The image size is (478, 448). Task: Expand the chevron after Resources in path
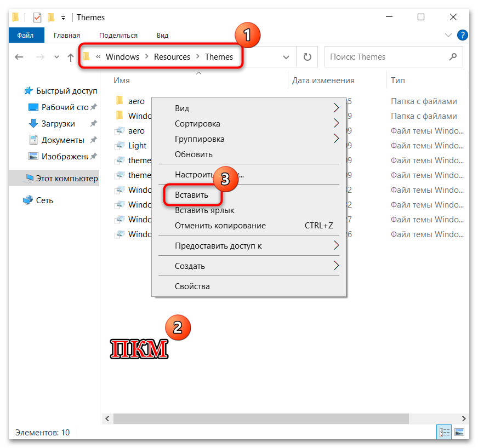coord(197,56)
